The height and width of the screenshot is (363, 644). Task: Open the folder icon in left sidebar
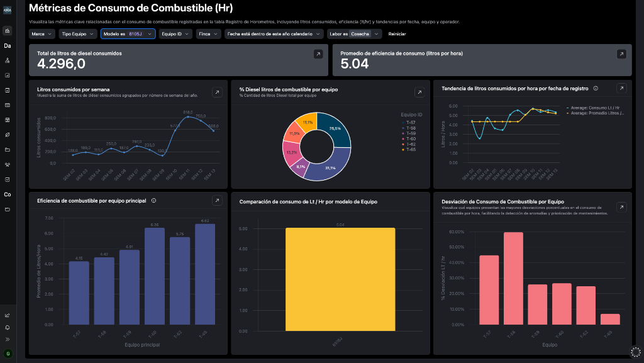8,150
